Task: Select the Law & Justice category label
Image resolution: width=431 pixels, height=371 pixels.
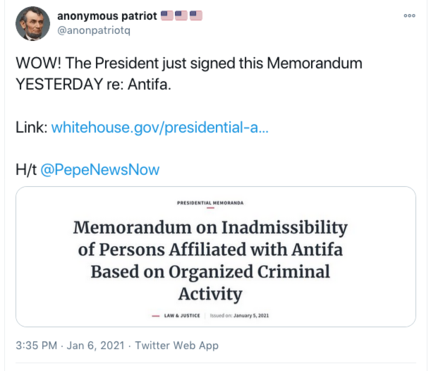Action: tap(182, 315)
